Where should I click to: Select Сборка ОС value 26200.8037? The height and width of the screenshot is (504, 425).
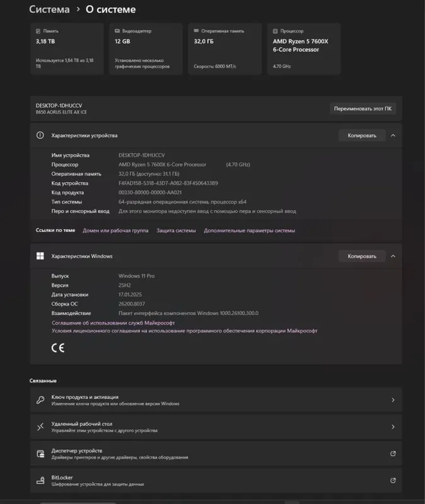[x=132, y=304]
